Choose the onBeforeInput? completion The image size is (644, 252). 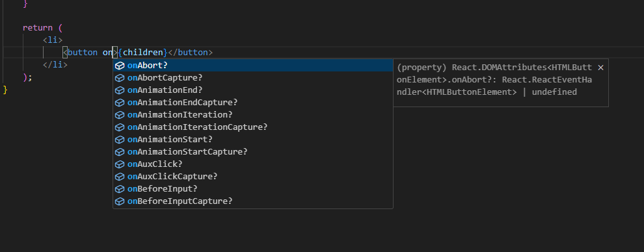tap(253, 189)
